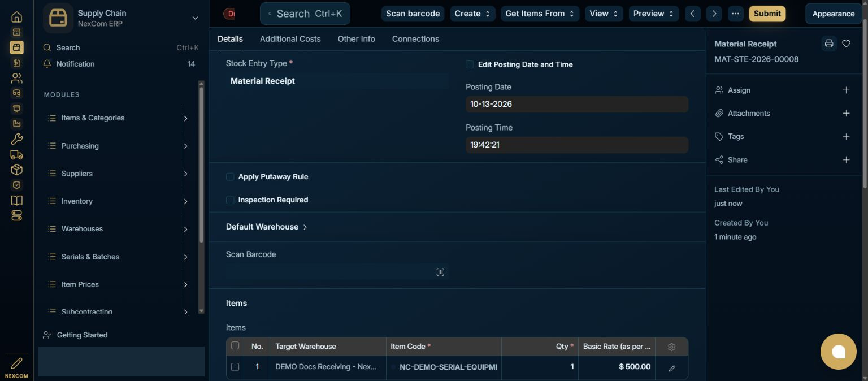Click the Posting Time field

click(x=576, y=145)
